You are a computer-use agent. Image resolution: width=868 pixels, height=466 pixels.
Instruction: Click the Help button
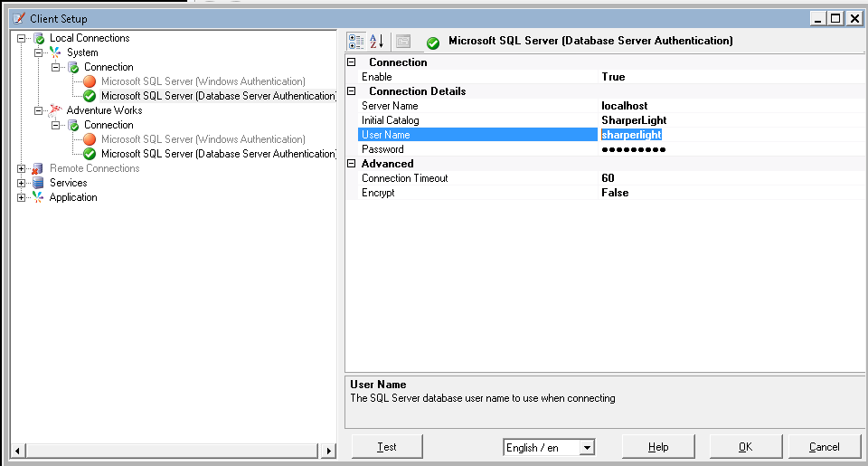(x=658, y=447)
